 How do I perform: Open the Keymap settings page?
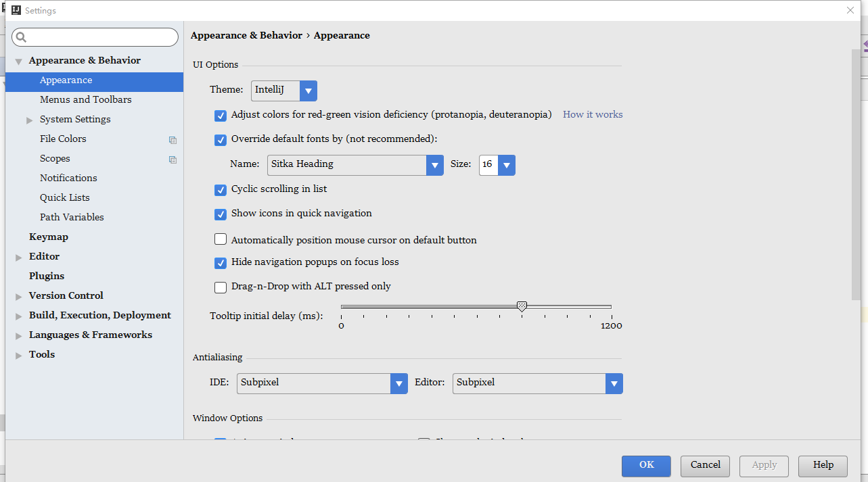pyautogui.click(x=49, y=237)
